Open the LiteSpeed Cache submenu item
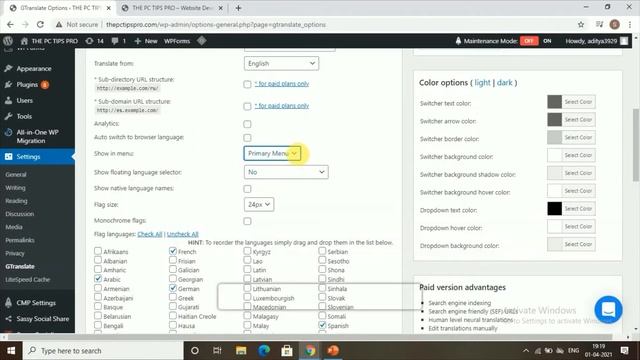The height and width of the screenshot is (360, 640). (28, 280)
